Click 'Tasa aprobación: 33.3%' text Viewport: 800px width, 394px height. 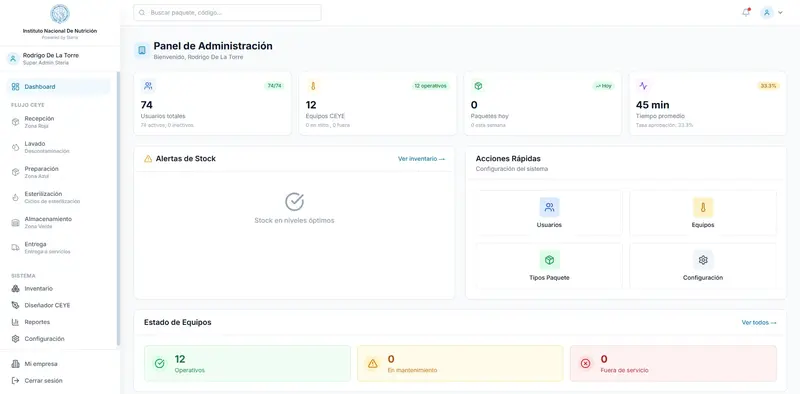click(x=664, y=125)
